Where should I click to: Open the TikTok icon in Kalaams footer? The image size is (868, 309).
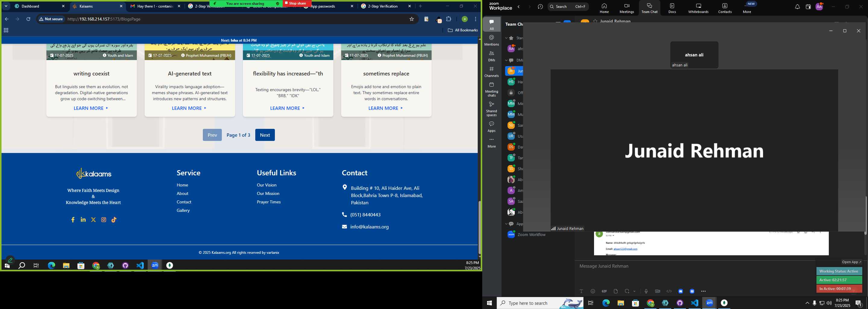coord(114,220)
